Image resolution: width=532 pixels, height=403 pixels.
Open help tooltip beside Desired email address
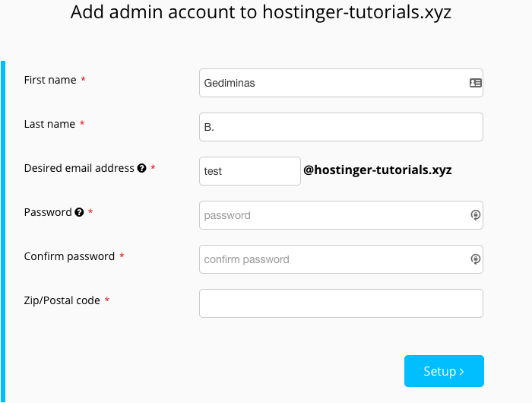pyautogui.click(x=142, y=168)
